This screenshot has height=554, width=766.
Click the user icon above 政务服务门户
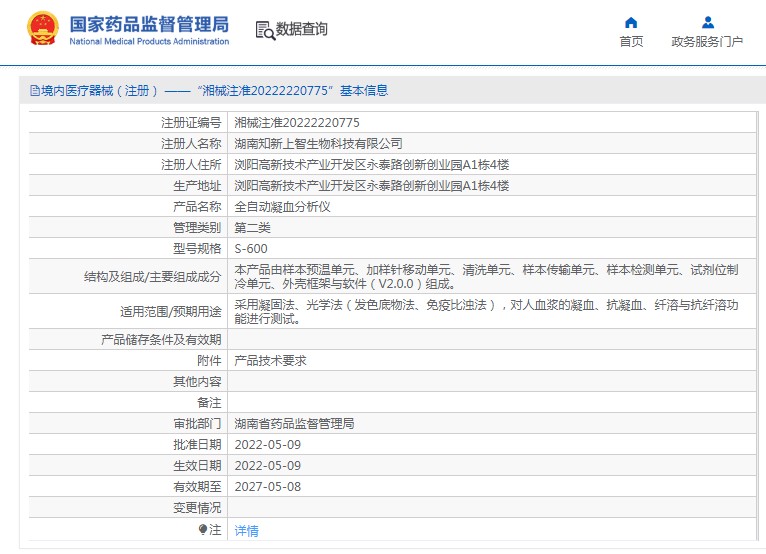click(707, 22)
